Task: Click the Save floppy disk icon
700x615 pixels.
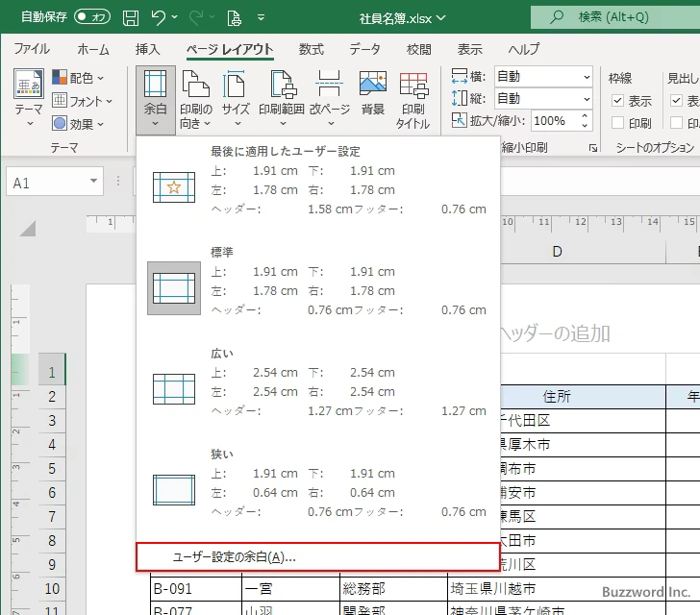Action: coord(131,17)
